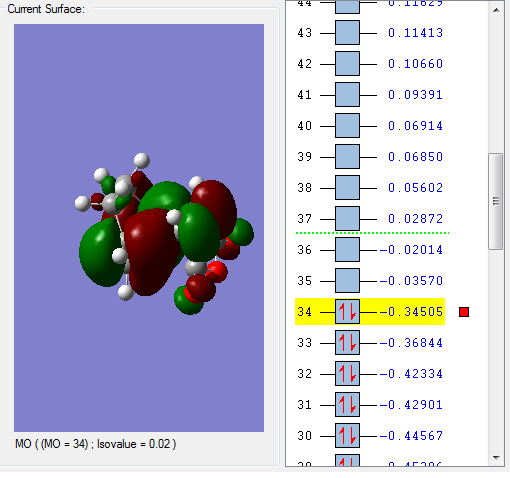Click occupied orbital 31 electron box

(x=347, y=405)
